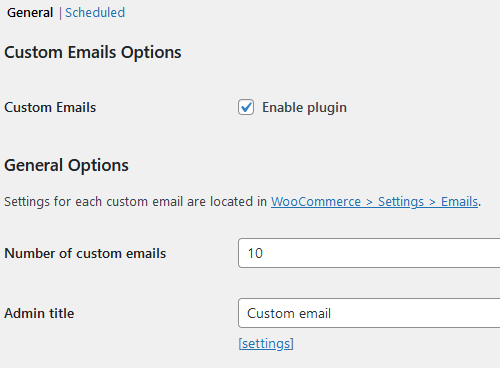Focus the Number of custom emails field
500x368 pixels.
tap(369, 253)
